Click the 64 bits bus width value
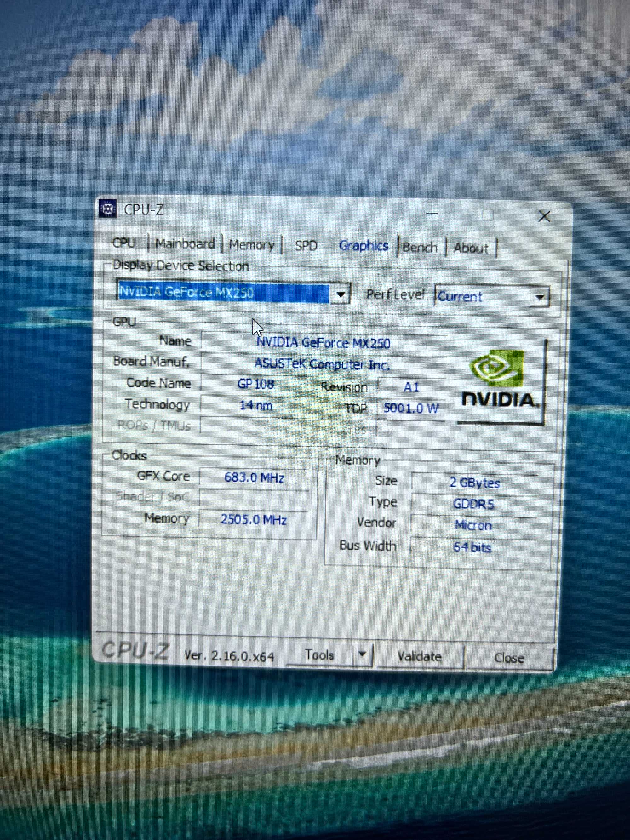The height and width of the screenshot is (840, 630). [x=472, y=548]
